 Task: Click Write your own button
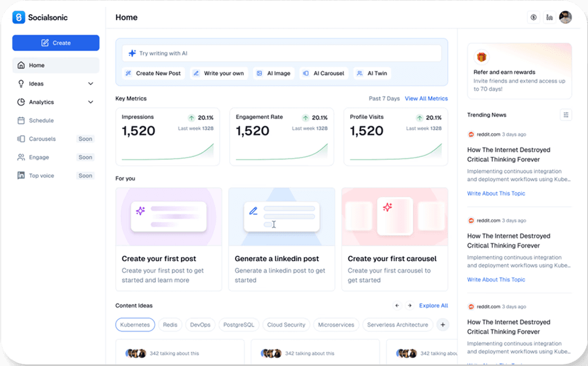(219, 74)
